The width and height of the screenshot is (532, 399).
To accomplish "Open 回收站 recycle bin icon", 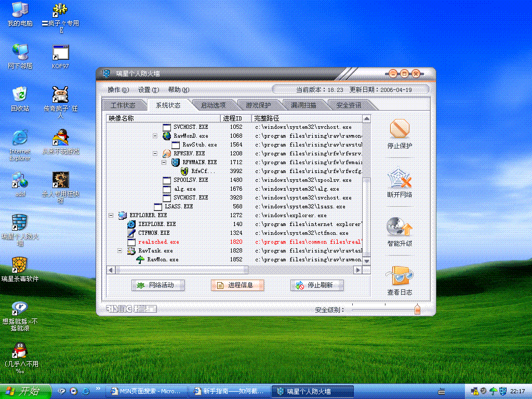I will 20,94.
